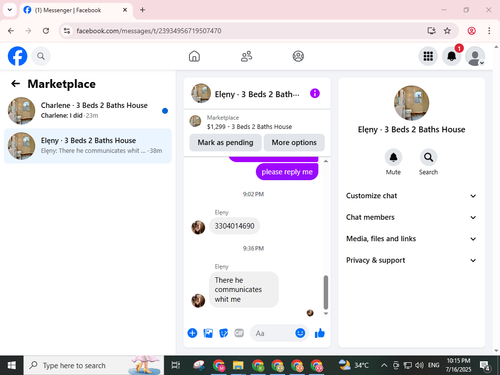Go back with the browser back arrow
This screenshot has width=500, height=375.
click(x=11, y=31)
